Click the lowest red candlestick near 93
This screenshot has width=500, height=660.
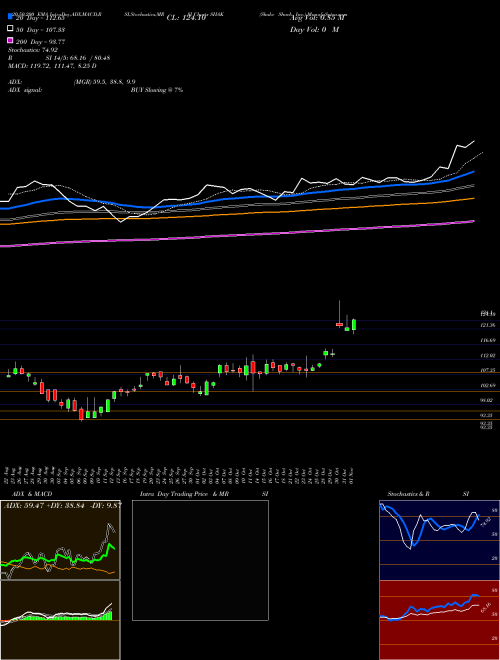(x=81, y=415)
